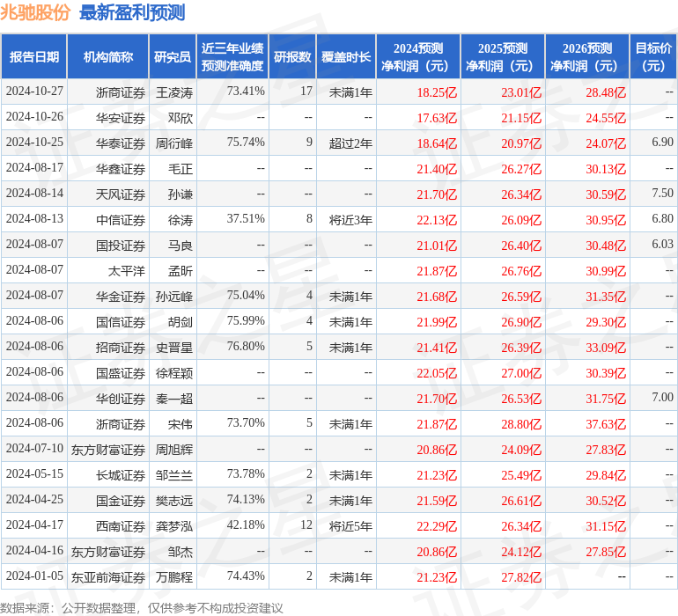The width and height of the screenshot is (678, 616).
Task: Click target price 6.80
Action: [662, 219]
